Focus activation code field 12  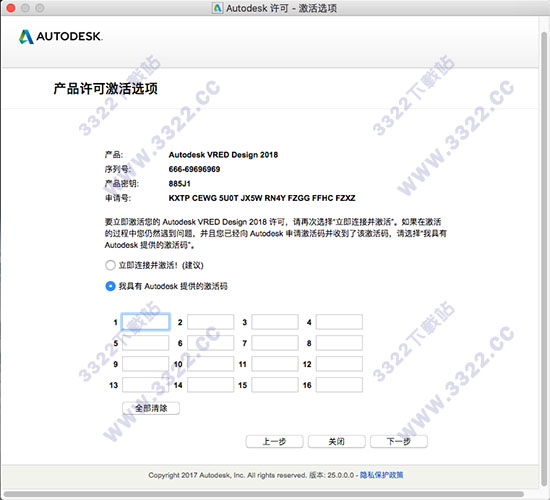point(339,364)
